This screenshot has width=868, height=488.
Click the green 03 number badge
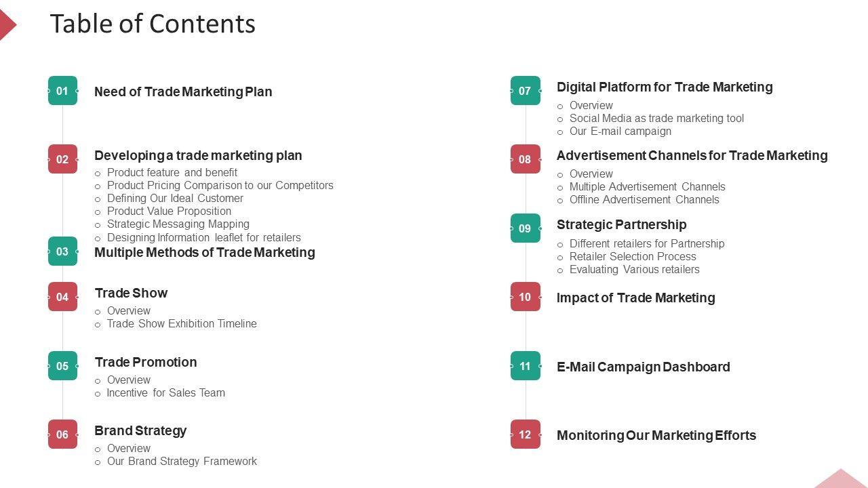click(62, 251)
